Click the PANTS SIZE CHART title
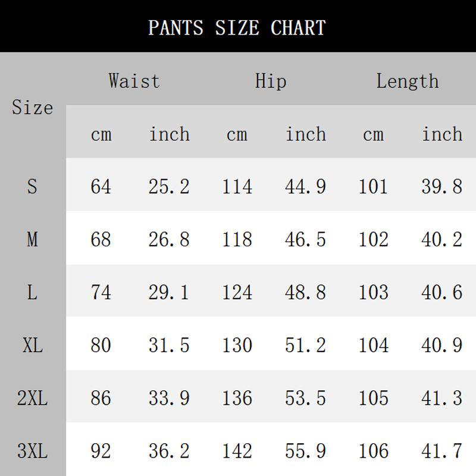The image size is (476, 476). click(x=237, y=27)
